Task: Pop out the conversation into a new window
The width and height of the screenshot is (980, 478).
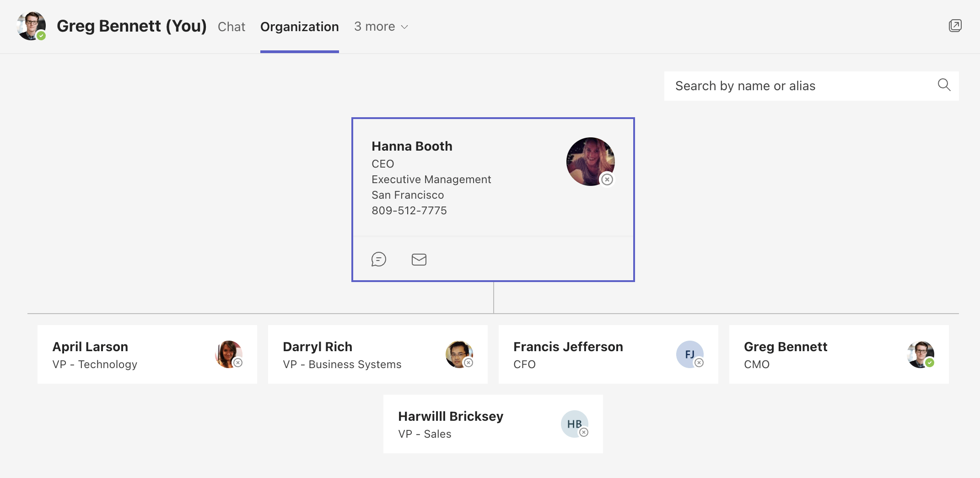Action: point(955,26)
